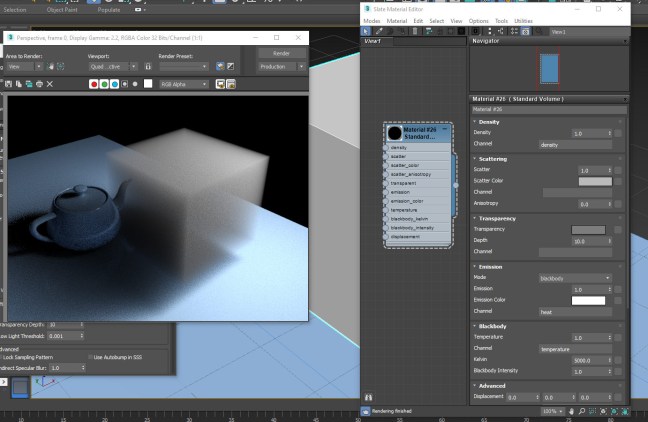Click the render setup icon
648x422 pixels.
point(221,67)
